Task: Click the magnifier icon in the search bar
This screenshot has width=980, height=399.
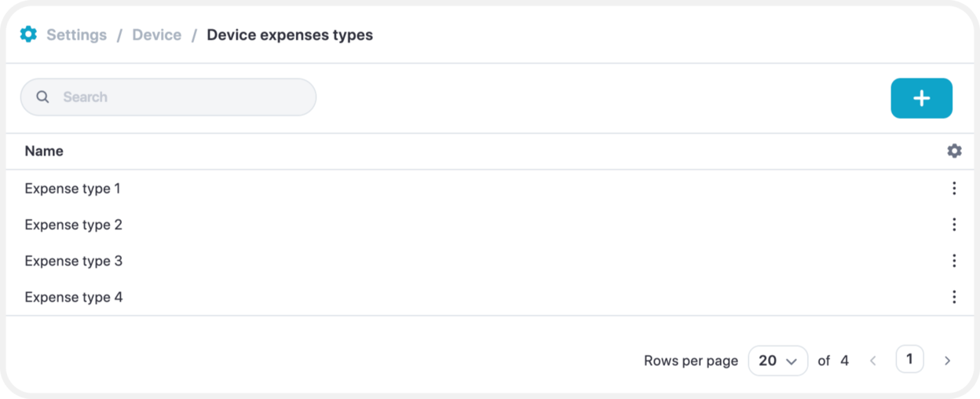Action: click(x=43, y=97)
